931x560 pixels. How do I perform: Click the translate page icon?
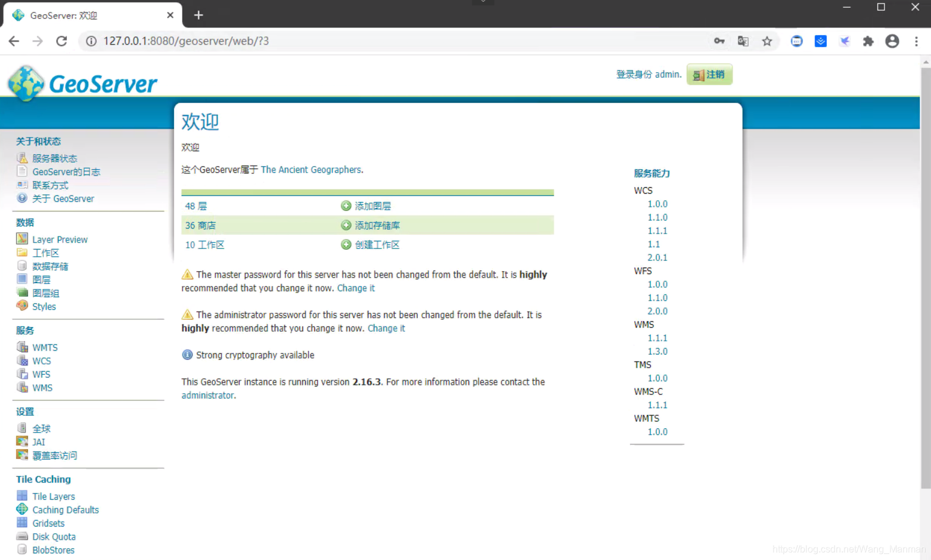click(743, 41)
